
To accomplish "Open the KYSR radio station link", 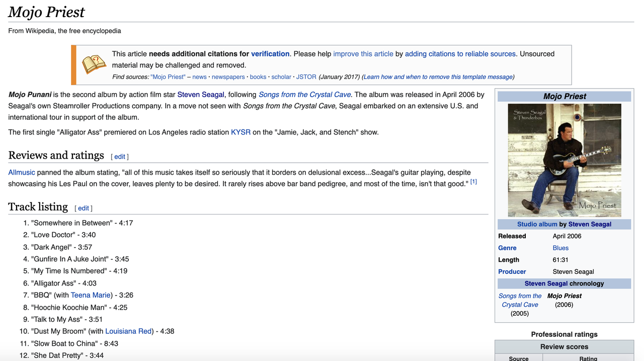I will pos(240,132).
